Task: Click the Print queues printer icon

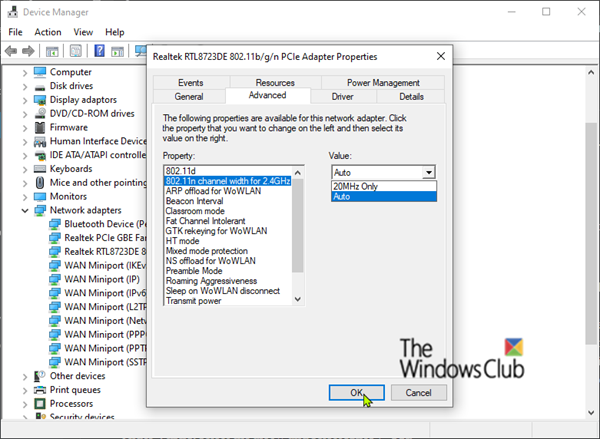Action: coord(40,390)
